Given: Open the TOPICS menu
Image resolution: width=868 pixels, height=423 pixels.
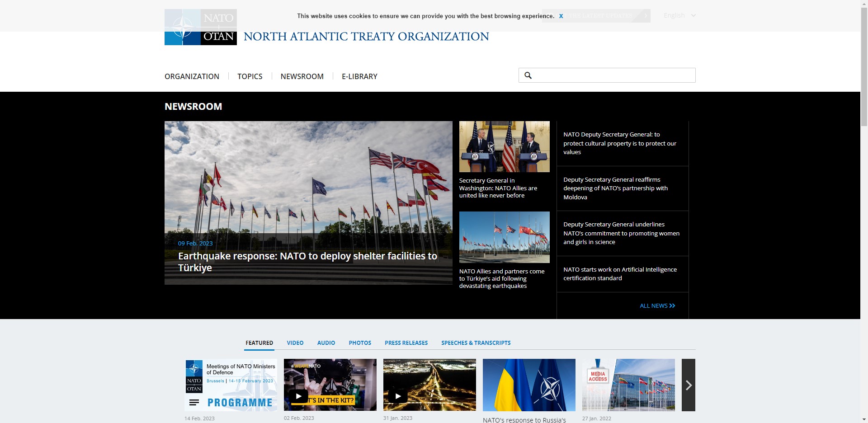Looking at the screenshot, I should [x=250, y=76].
